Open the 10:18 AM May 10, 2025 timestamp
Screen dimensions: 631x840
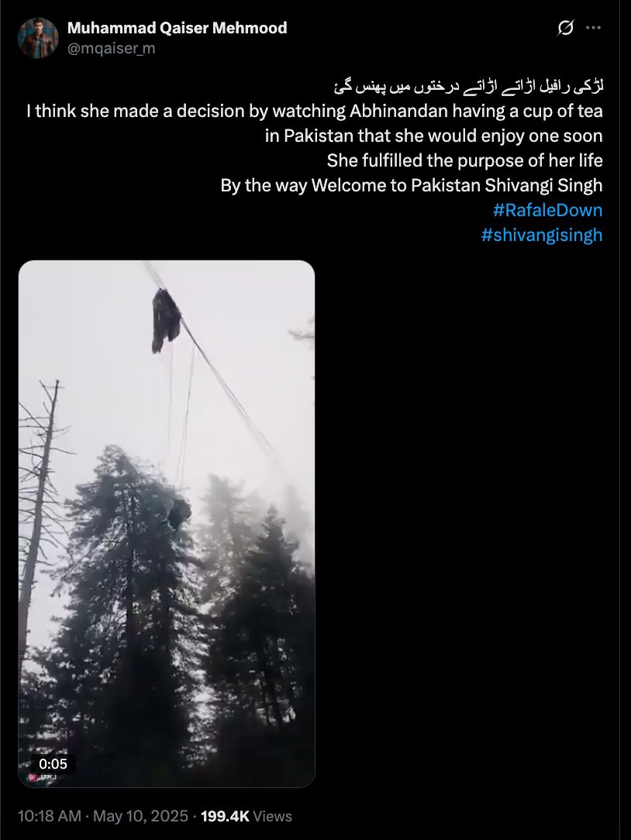[103, 816]
